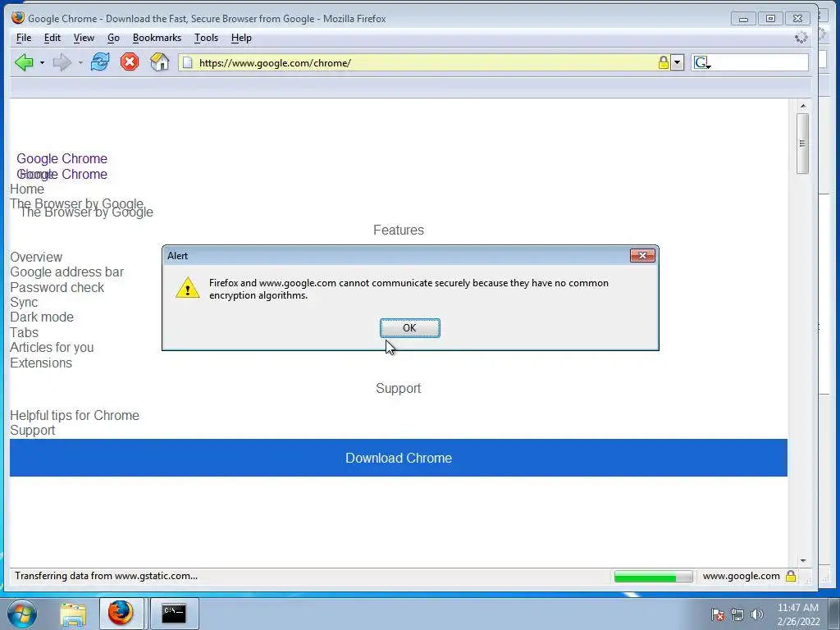Click the network tray icon
The height and width of the screenshot is (630, 840).
(737, 614)
